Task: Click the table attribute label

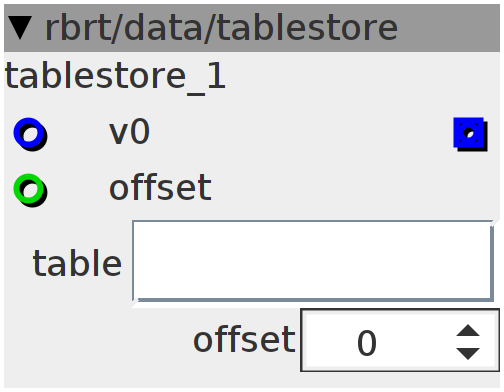Action: click(77, 263)
